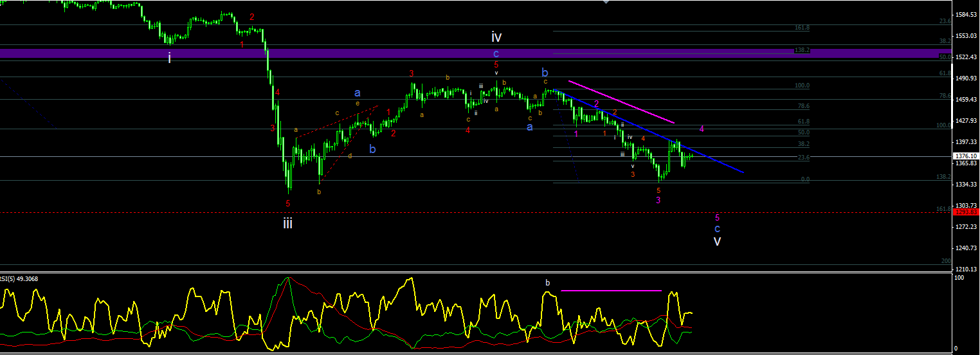Select the magenta '3' label below red 5
The image size is (980, 355).
[658, 200]
